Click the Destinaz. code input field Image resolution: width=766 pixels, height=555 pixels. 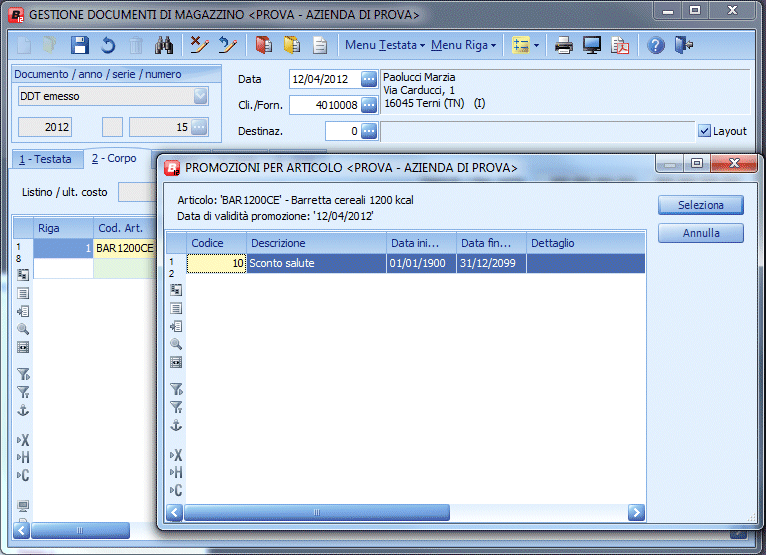[343, 131]
